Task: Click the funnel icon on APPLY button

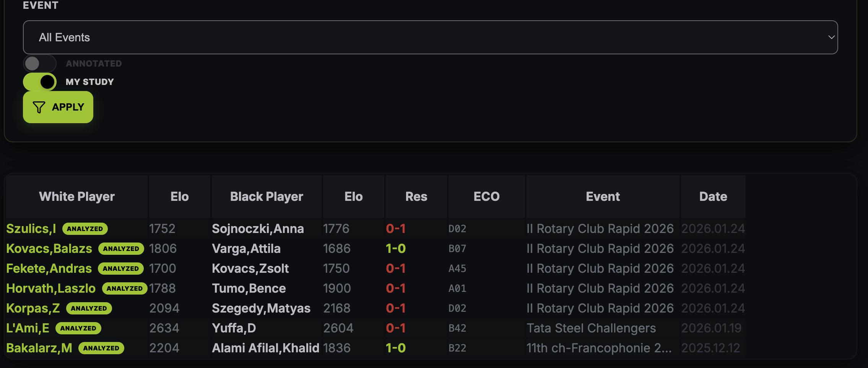Action: [x=39, y=107]
